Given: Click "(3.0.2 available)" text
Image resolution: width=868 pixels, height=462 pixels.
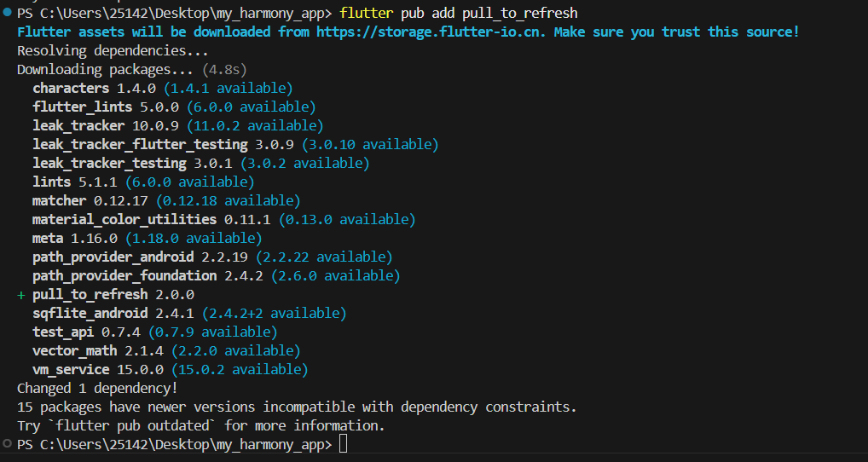Looking at the screenshot, I should [305, 163].
